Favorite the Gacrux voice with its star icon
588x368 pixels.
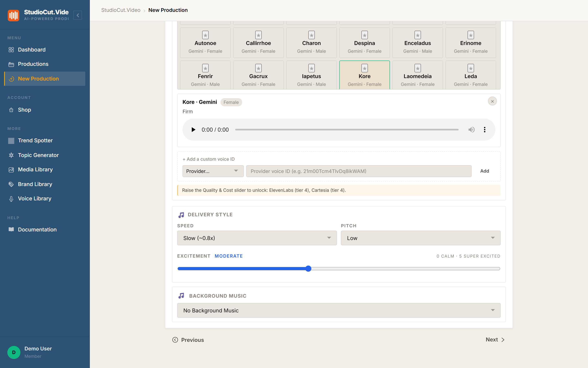point(258,68)
